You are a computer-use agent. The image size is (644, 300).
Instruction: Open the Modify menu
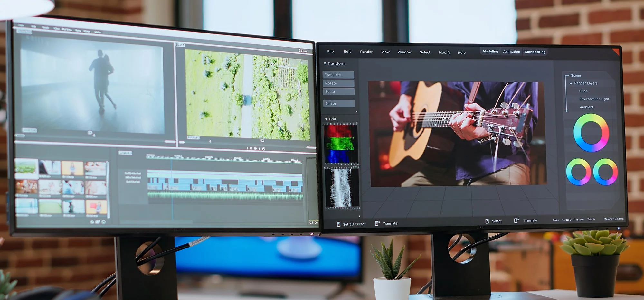click(445, 52)
